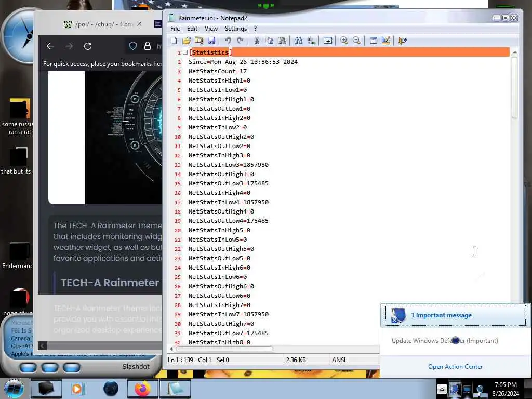Click the 2.36 KB status bar entry
This screenshot has width=532, height=399.
click(x=296, y=360)
